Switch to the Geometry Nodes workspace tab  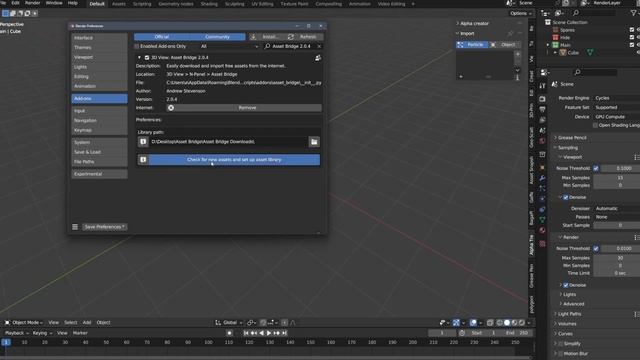(176, 4)
